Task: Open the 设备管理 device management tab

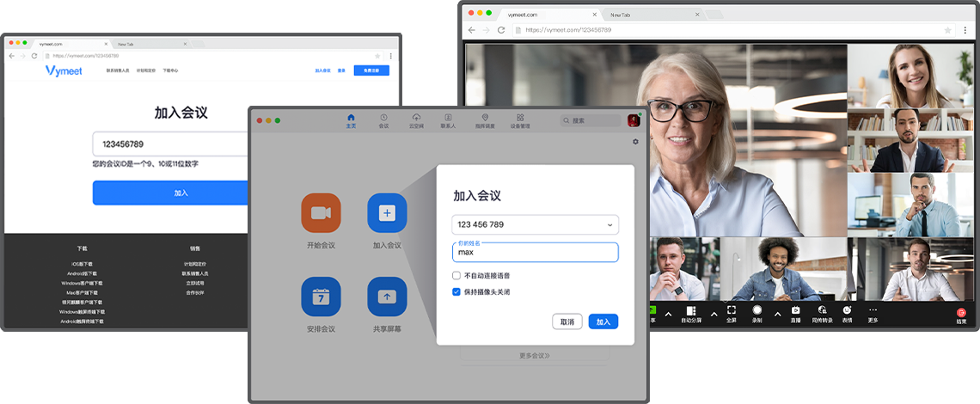Action: pos(520,120)
